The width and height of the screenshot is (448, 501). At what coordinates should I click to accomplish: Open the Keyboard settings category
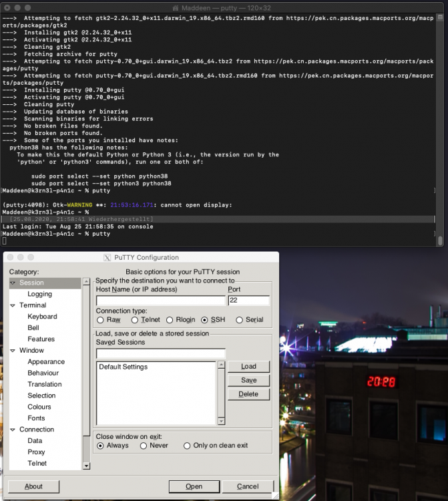click(42, 317)
